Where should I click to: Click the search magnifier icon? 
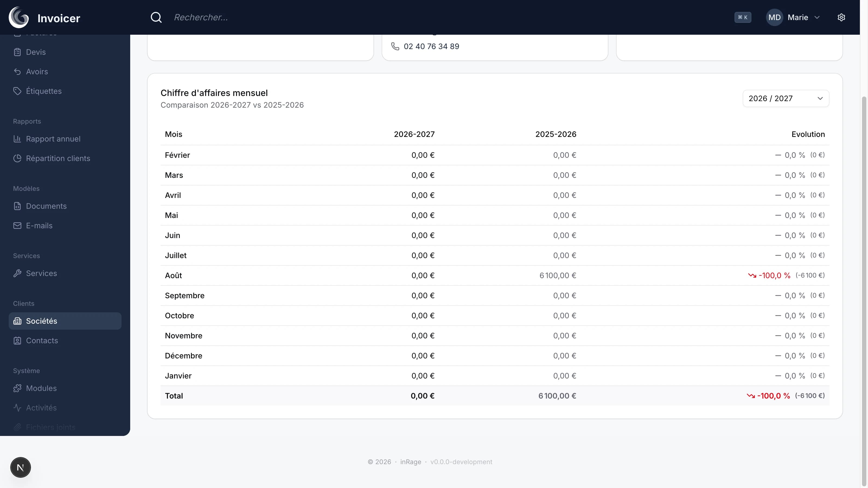coord(156,17)
